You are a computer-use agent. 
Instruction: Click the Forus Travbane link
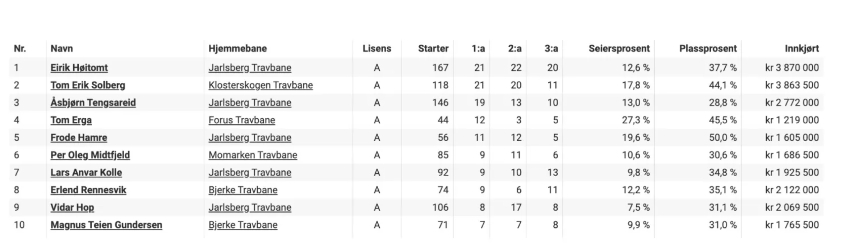(242, 120)
